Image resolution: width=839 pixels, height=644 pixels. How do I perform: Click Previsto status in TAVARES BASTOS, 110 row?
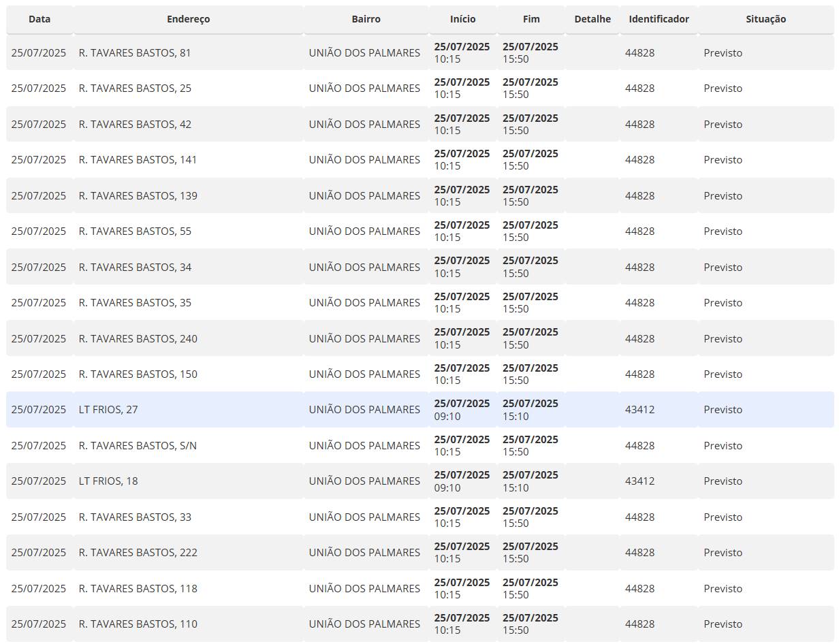(723, 624)
